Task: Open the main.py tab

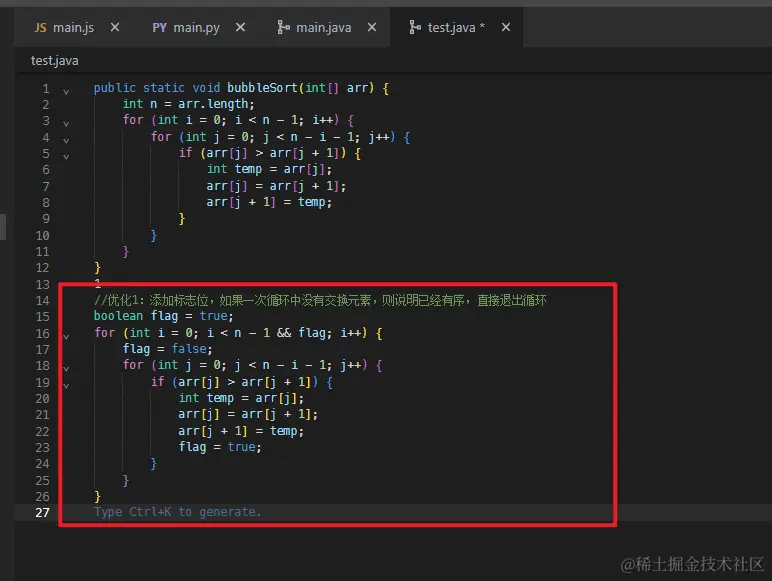Action: click(196, 28)
